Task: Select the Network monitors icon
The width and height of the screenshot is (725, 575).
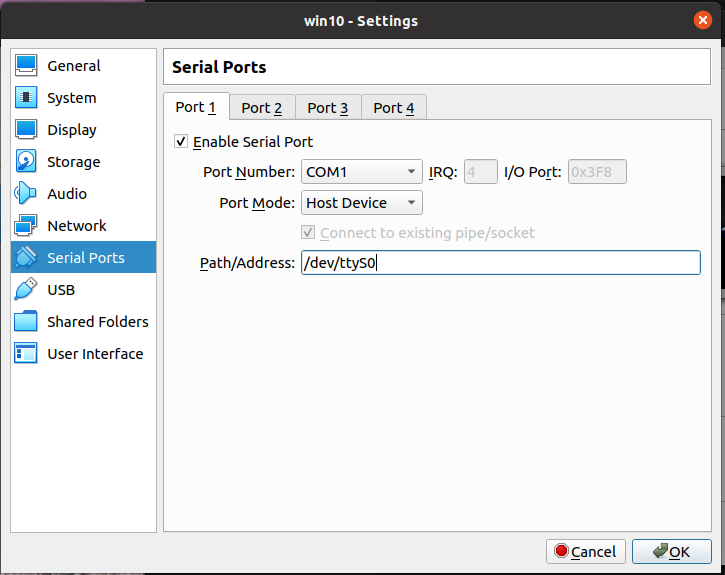Action: (x=26, y=226)
